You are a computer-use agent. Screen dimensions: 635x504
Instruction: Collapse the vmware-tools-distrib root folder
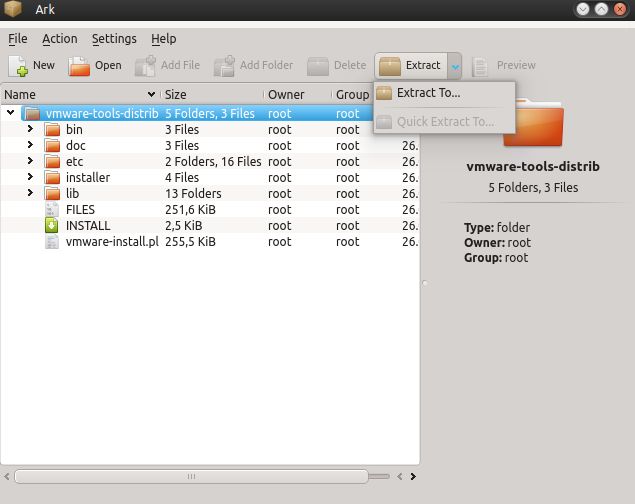(x=10, y=114)
